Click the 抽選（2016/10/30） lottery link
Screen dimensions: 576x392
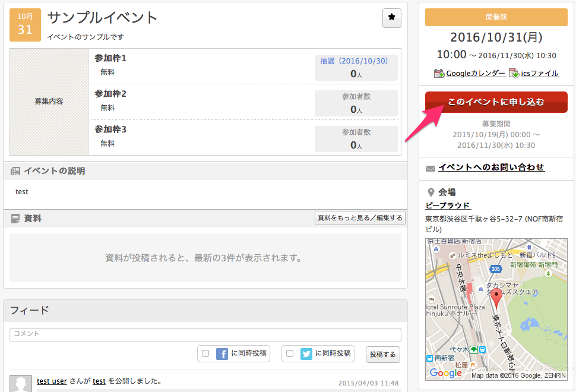pos(354,61)
